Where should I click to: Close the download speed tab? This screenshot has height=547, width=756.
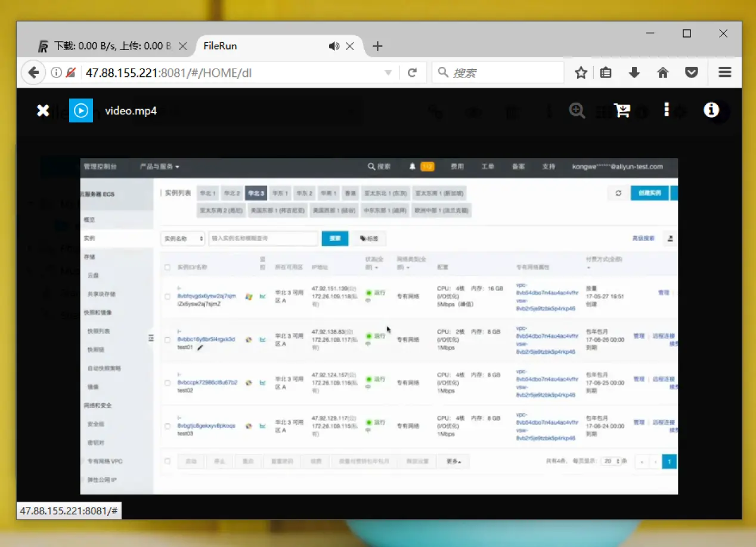183,46
